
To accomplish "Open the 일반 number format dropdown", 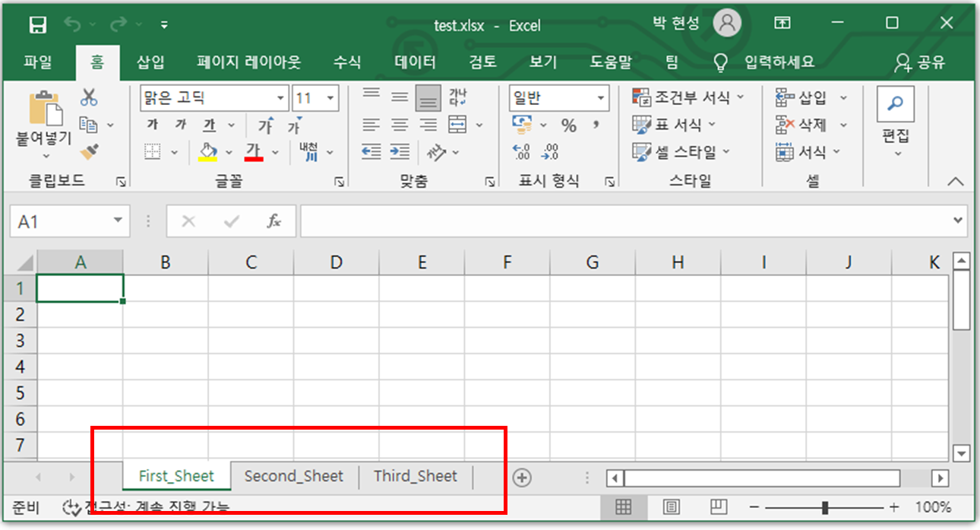I will pyautogui.click(x=601, y=98).
